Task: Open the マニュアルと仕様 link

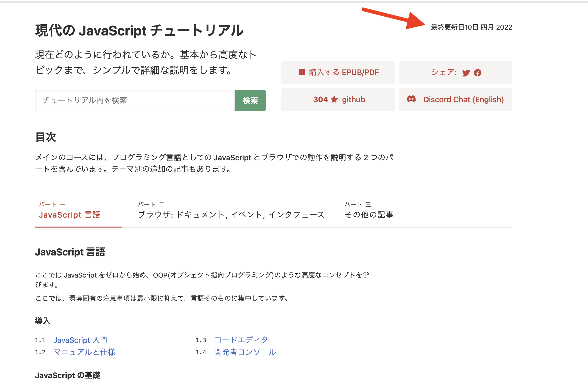Action: click(84, 352)
